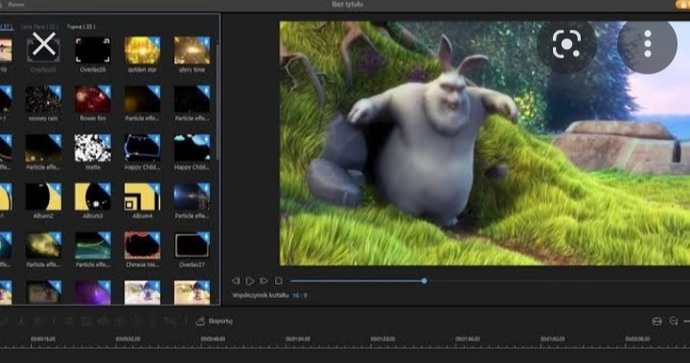690x363 pixels.
Task: Click the rabbit video preview frame
Action: [x=485, y=143]
